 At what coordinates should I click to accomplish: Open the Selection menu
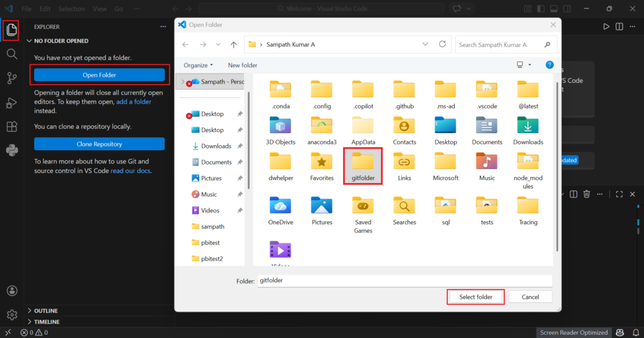pos(71,9)
